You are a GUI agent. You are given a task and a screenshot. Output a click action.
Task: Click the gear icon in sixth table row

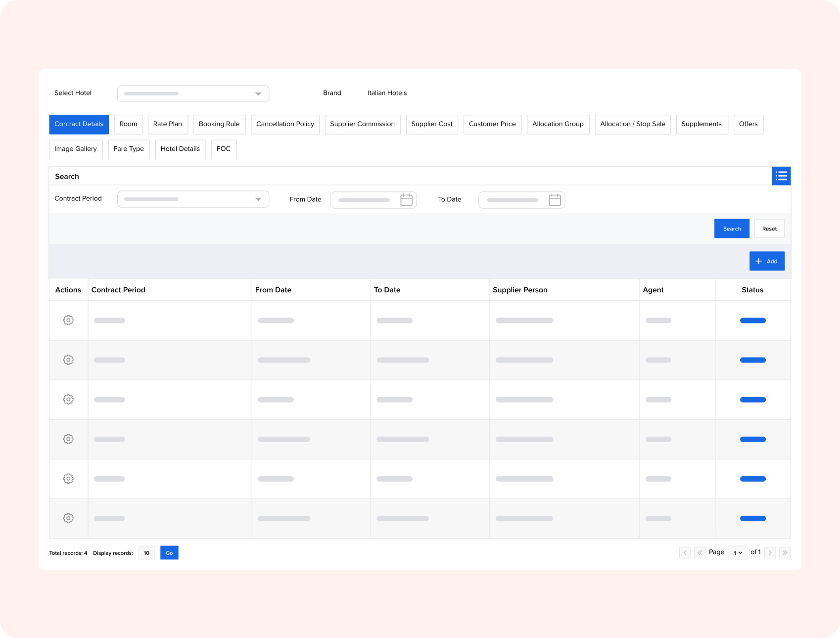coord(68,518)
